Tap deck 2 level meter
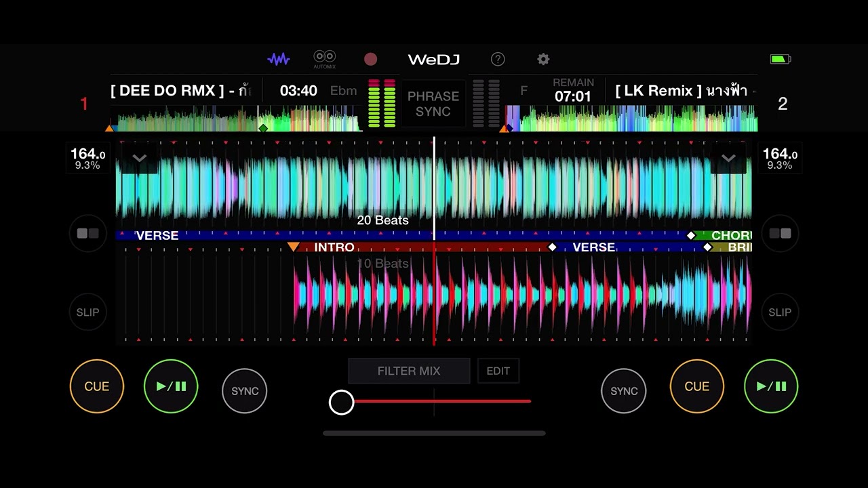 pos(486,104)
